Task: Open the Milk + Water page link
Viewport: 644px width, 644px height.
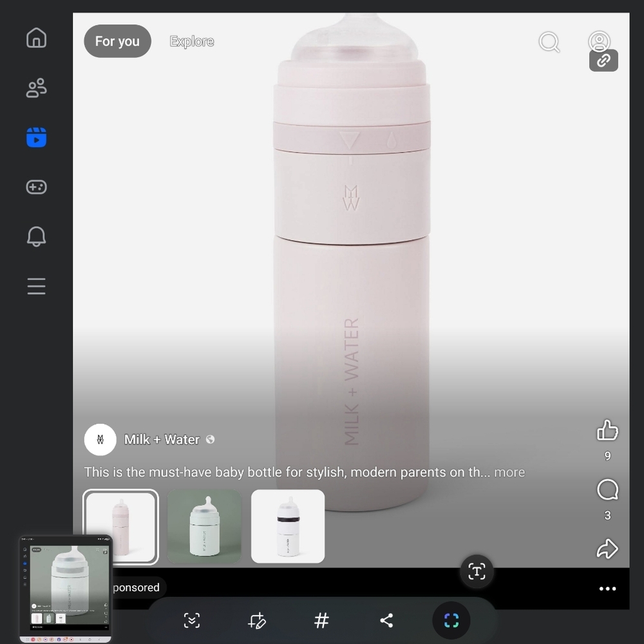Action: pyautogui.click(x=162, y=439)
